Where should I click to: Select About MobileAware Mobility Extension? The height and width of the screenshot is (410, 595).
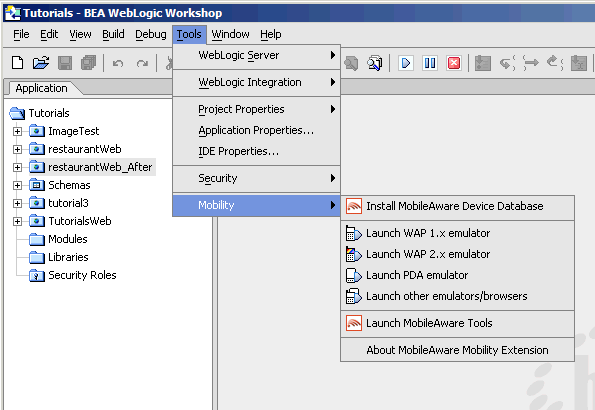[x=458, y=350]
